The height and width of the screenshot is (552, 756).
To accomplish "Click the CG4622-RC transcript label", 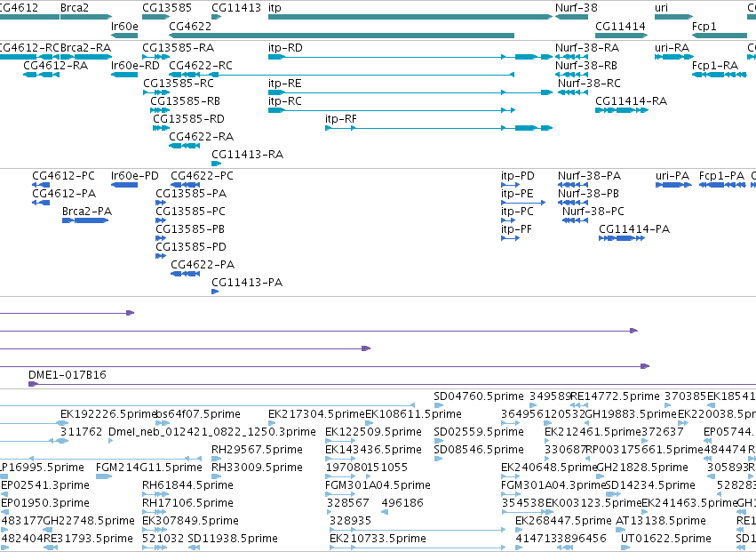I will tap(201, 66).
